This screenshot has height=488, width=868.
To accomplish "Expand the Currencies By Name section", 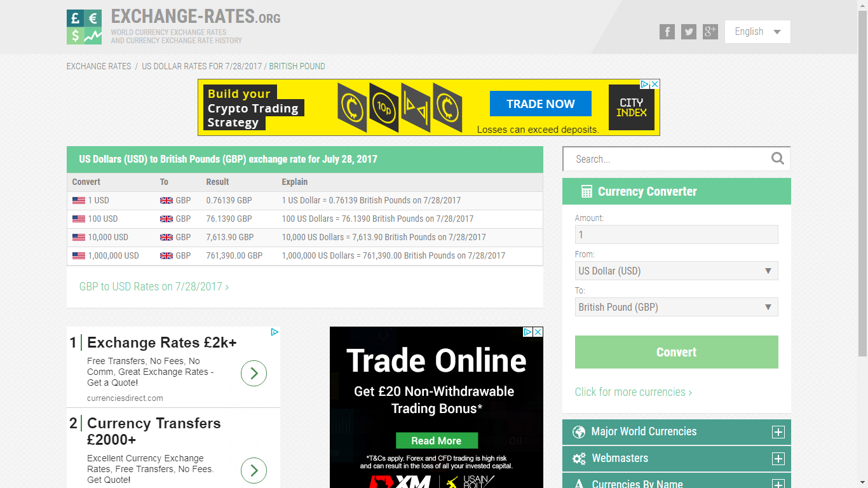I will tap(778, 484).
